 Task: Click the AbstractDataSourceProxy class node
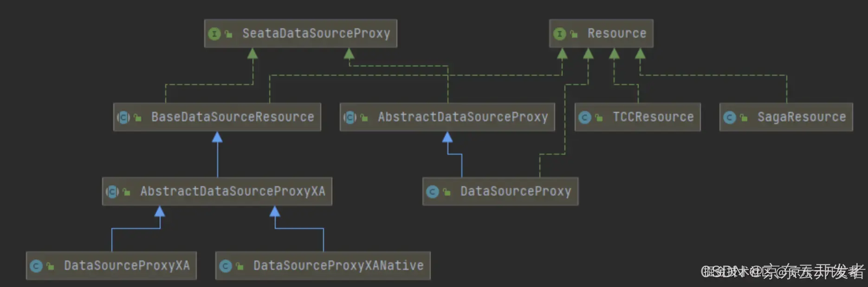(447, 117)
